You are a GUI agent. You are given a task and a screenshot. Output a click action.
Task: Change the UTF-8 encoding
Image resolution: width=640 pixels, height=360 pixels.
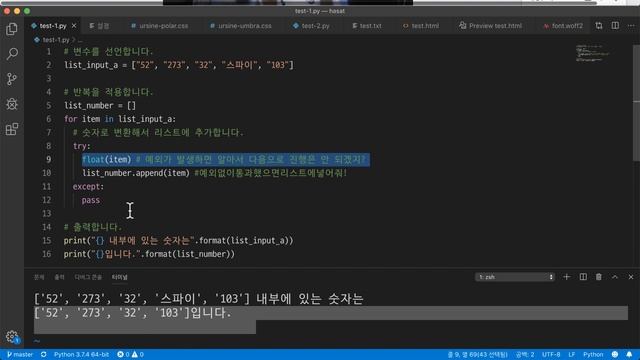coord(551,354)
